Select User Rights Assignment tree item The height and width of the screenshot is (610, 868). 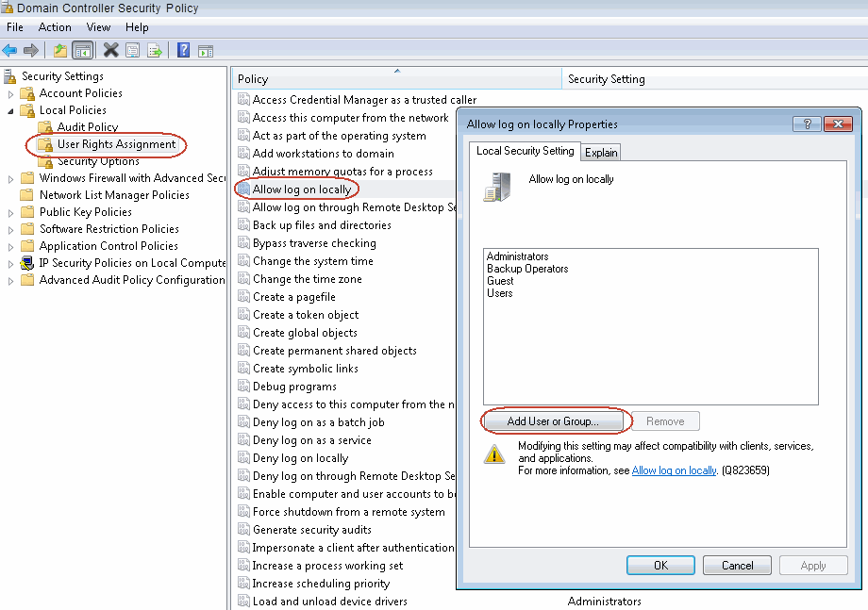point(116,144)
